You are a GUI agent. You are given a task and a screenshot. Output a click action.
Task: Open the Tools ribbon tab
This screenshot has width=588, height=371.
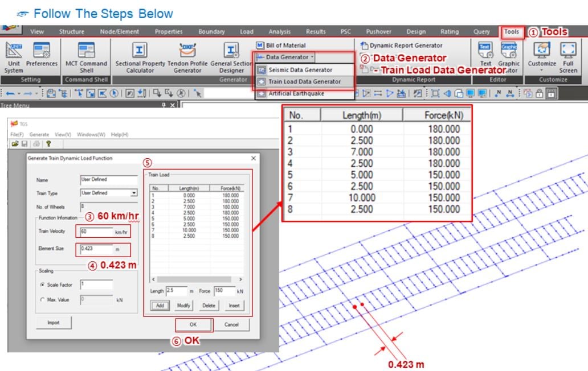512,32
